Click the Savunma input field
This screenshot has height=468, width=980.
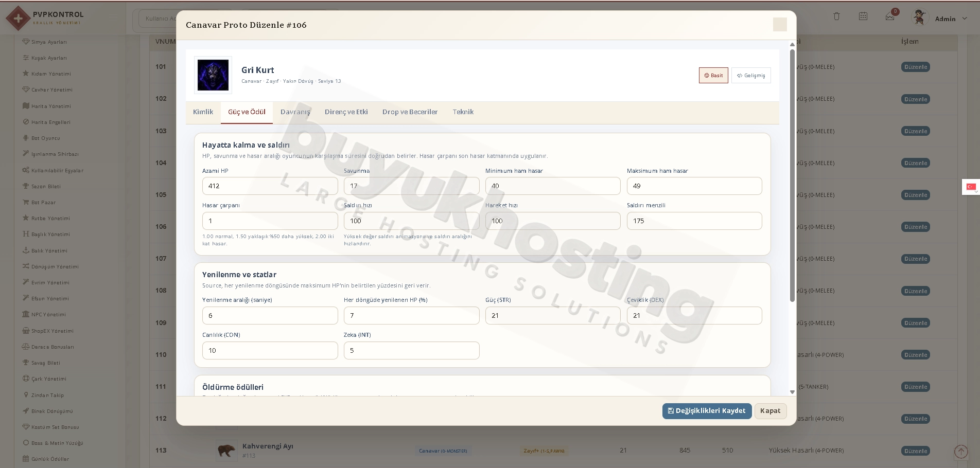click(x=412, y=186)
